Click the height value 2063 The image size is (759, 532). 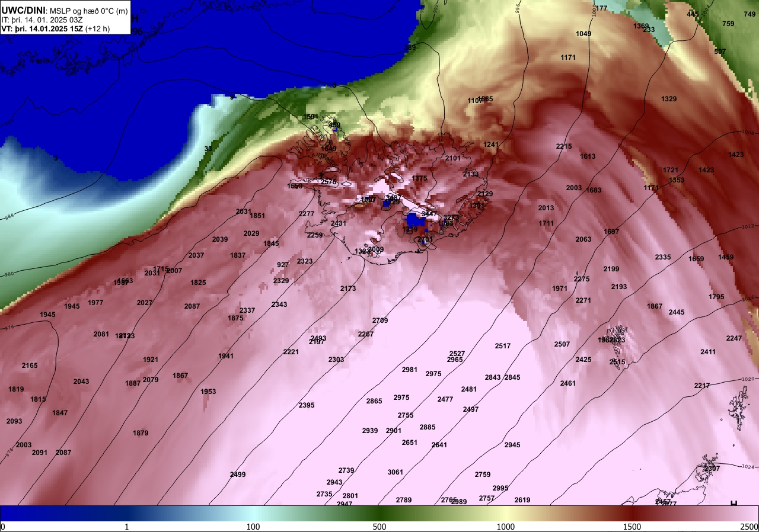click(583, 239)
